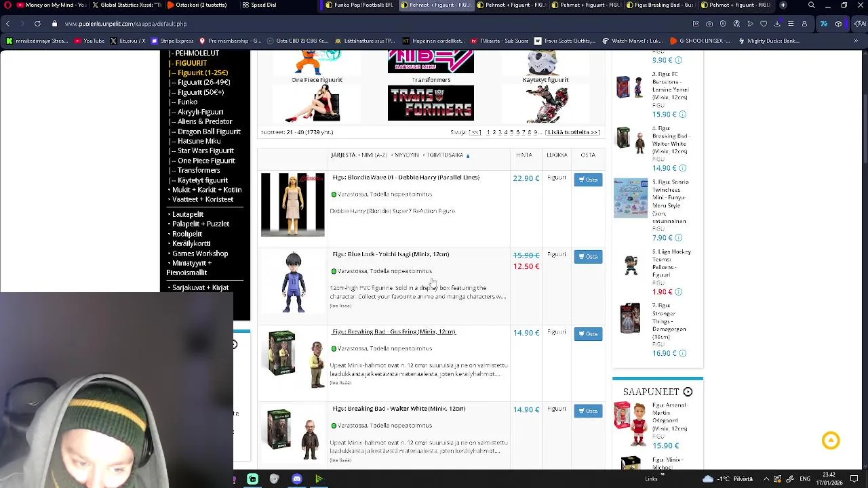Click yellow scroll-to-top circle button
Image resolution: width=868 pixels, height=488 pixels.
[x=831, y=440]
